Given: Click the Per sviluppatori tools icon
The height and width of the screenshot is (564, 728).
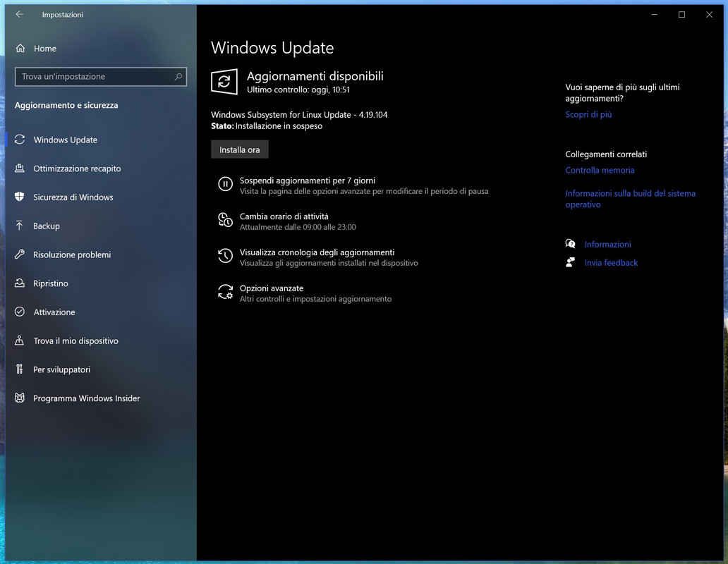Looking at the screenshot, I should click(x=20, y=369).
